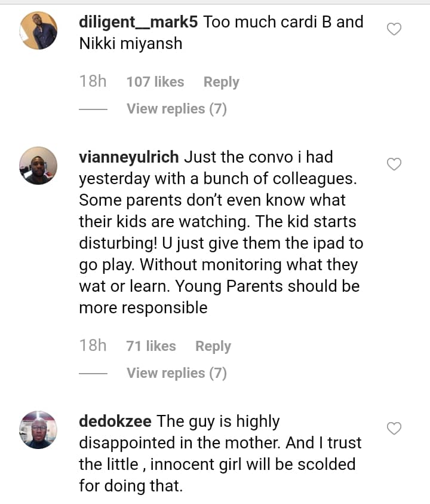The height and width of the screenshot is (504, 430).
Task: Heart dedokzee's comment
Action: tap(394, 428)
